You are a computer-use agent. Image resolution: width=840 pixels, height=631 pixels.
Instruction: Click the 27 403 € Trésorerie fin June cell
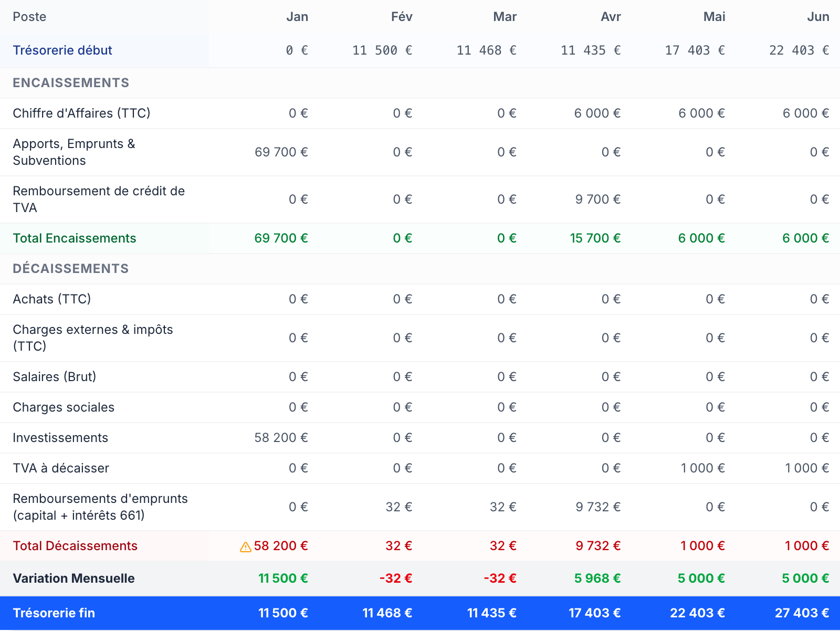tap(802, 613)
